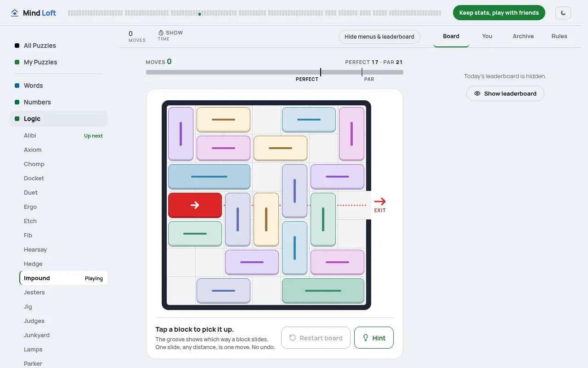The image size is (588, 368).
Task: Open My Puzzles in the sidebar
Action: point(59,62)
